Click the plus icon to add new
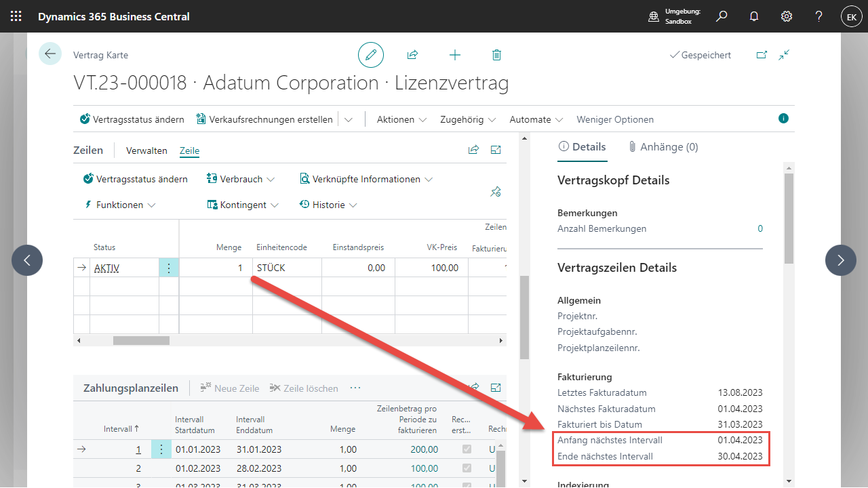 point(455,55)
